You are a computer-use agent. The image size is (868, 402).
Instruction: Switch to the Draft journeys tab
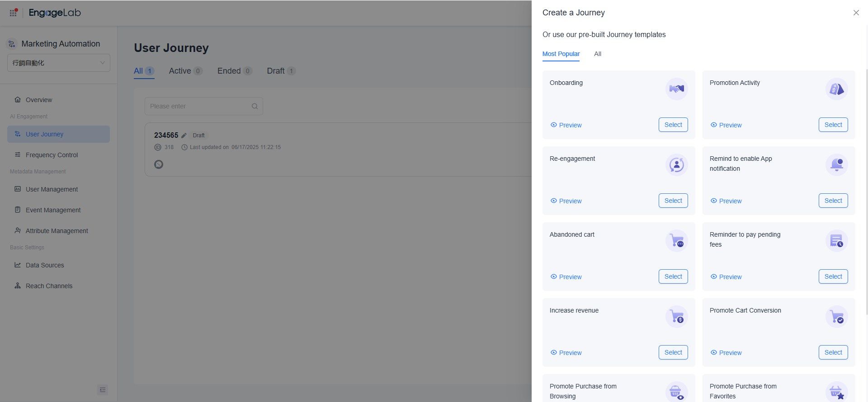click(x=281, y=71)
